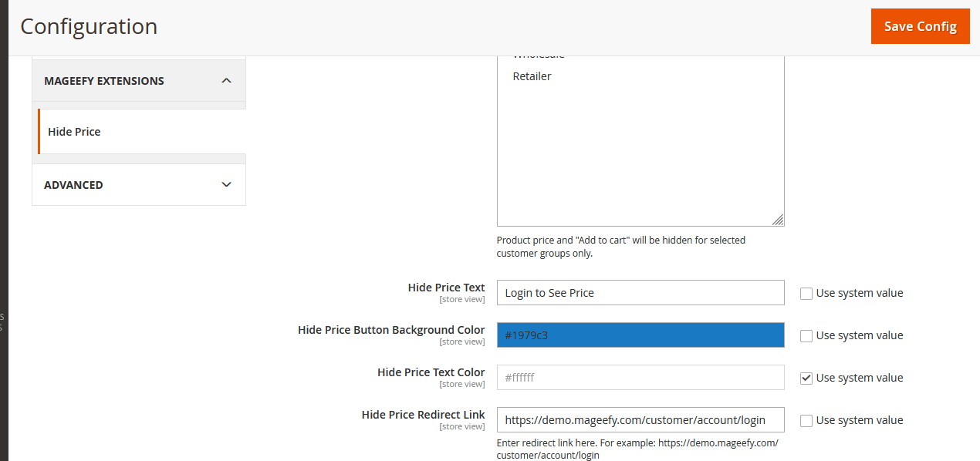Select the partially visible Wholesale group option
The width and height of the screenshot is (980, 461).
[x=539, y=59]
